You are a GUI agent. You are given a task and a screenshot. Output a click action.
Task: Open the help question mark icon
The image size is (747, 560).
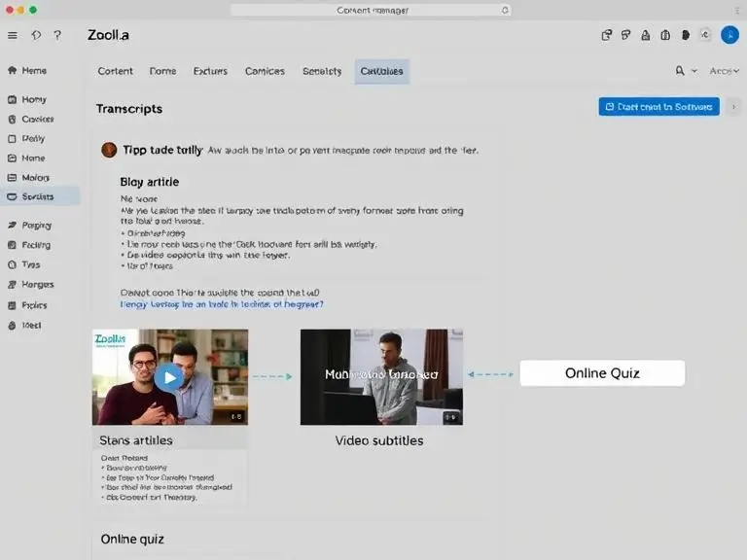point(57,35)
